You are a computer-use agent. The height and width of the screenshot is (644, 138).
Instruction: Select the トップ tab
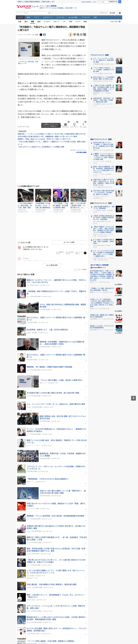click(x=20, y=17)
